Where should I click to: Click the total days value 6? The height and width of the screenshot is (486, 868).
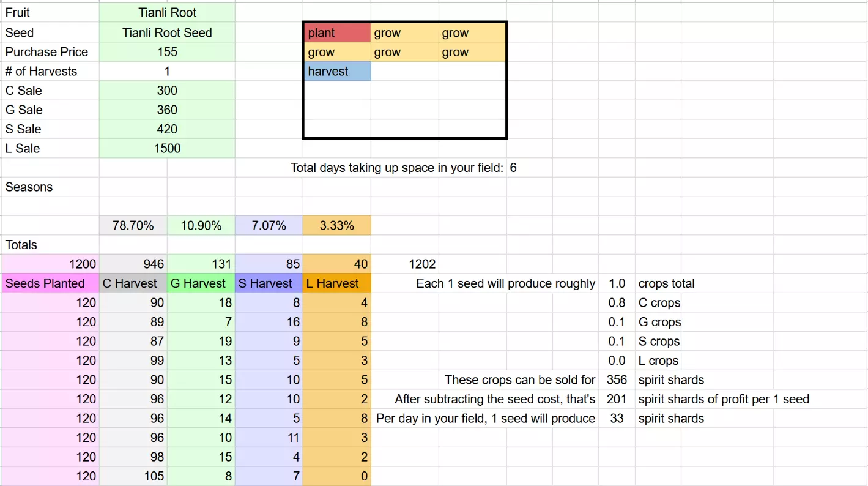point(514,168)
